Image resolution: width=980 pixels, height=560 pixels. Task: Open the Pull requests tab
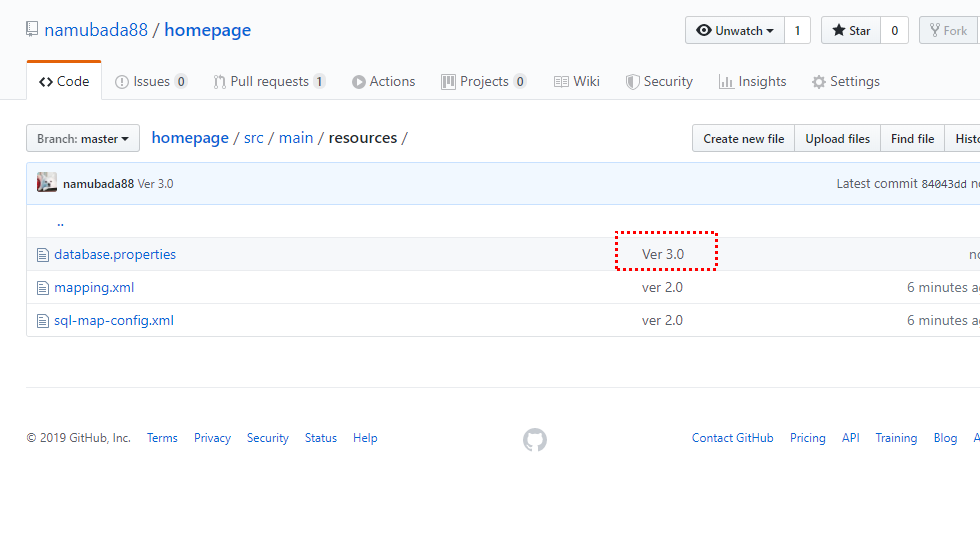(269, 81)
